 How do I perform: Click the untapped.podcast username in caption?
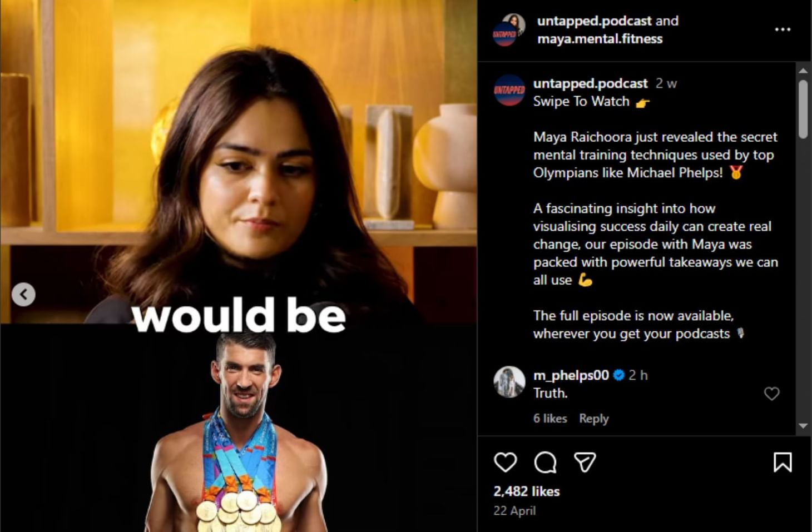590,83
